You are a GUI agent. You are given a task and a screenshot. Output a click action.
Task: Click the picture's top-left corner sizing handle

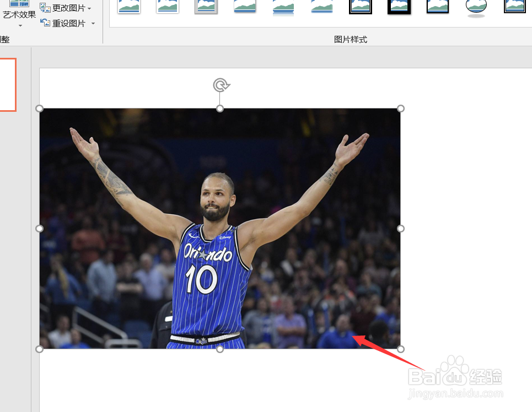pos(39,109)
